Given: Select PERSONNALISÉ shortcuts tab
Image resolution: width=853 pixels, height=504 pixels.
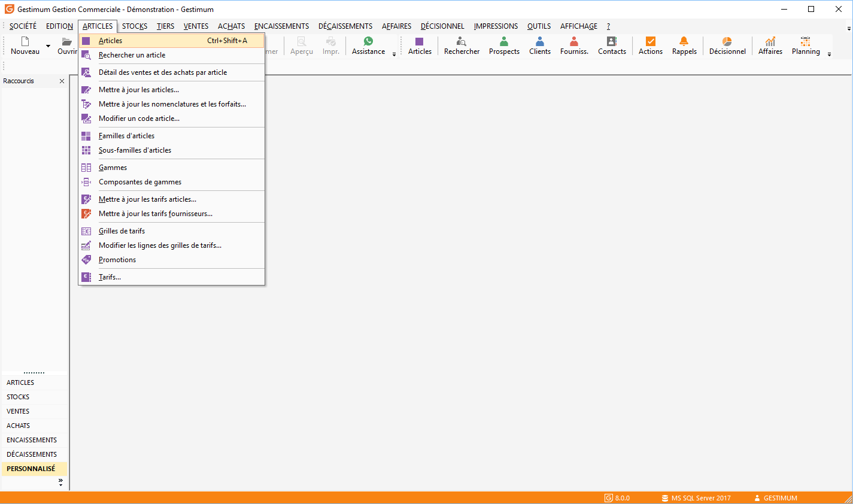Looking at the screenshot, I should pos(34,469).
